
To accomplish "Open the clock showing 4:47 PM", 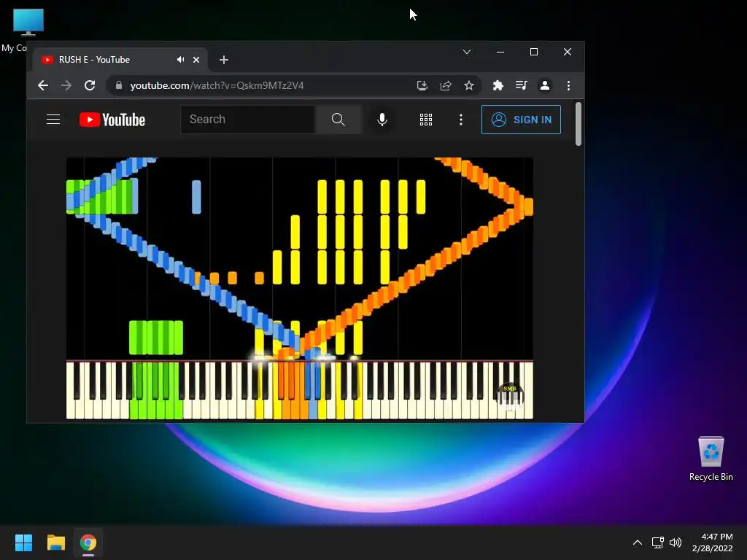I will click(712, 542).
